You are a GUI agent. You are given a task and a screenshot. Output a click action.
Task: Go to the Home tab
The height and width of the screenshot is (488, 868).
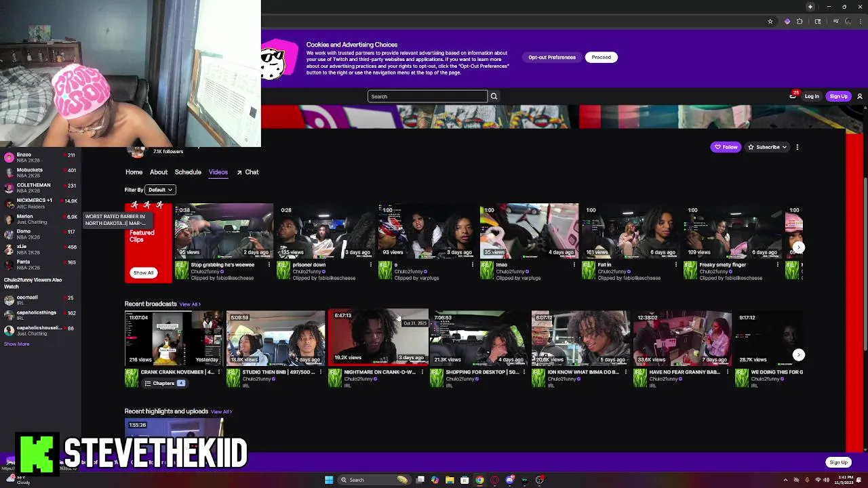click(x=134, y=172)
